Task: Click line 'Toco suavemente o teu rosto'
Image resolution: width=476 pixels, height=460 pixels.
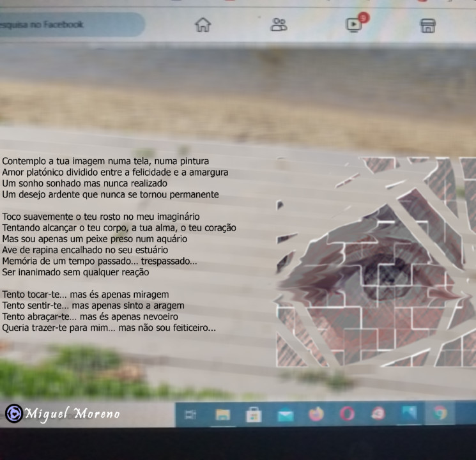Action: [101, 217]
